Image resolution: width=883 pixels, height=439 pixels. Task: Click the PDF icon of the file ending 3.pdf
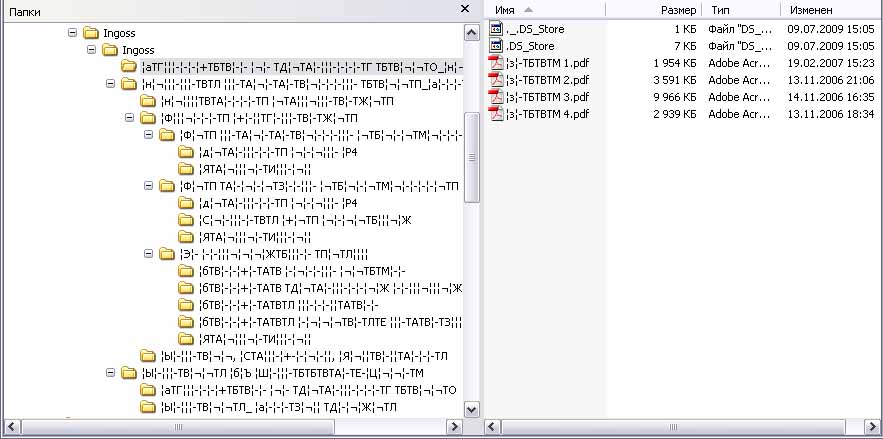(495, 97)
